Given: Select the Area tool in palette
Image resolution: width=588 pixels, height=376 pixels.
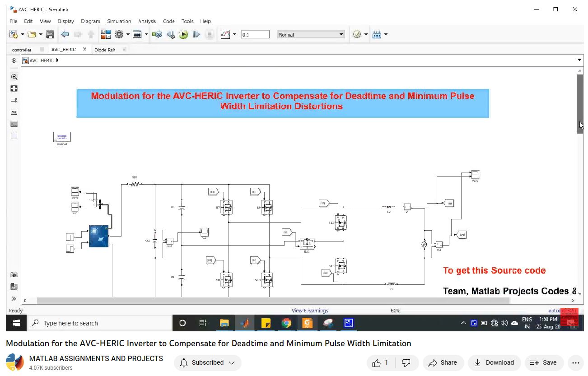Looking at the screenshot, I should click(x=14, y=135).
